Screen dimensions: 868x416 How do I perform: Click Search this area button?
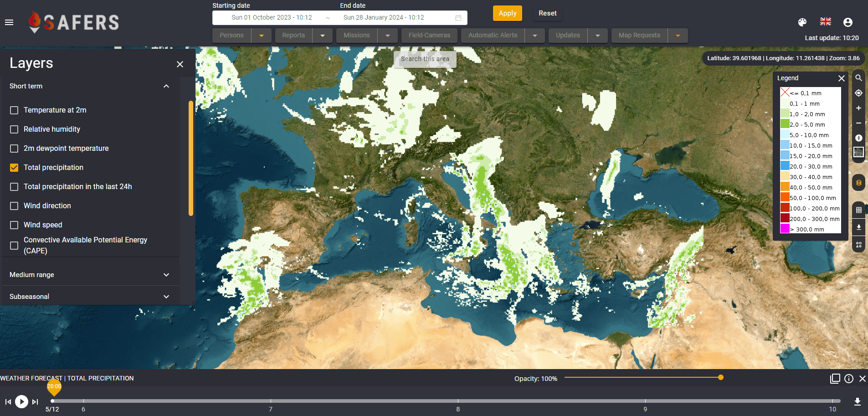[425, 59]
